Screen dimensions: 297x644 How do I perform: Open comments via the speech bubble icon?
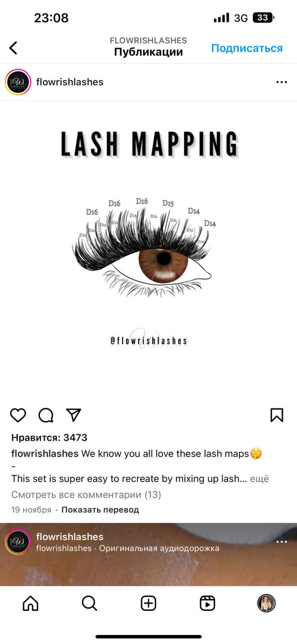tap(46, 415)
